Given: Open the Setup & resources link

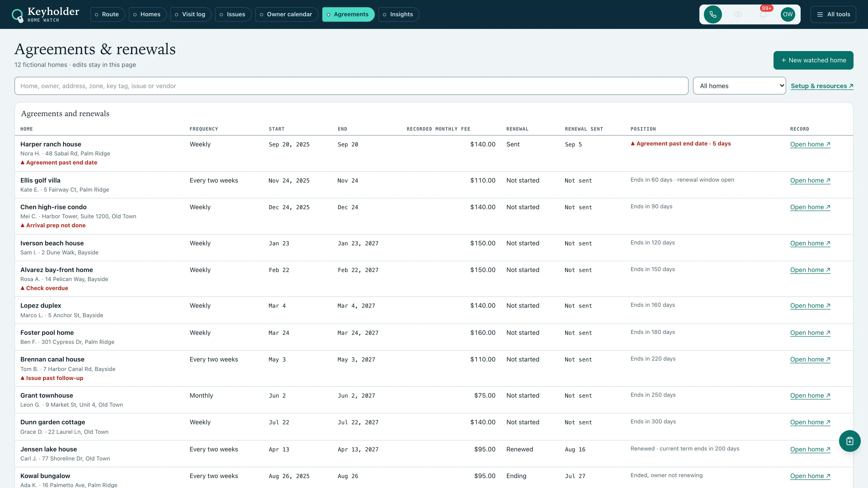Looking at the screenshot, I should pyautogui.click(x=822, y=86).
